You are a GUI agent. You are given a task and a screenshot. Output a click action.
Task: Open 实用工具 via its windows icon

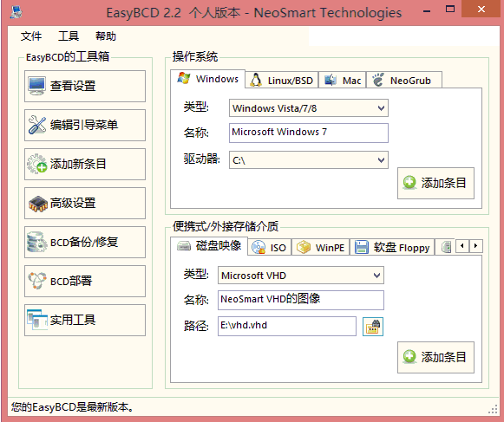click(x=37, y=320)
